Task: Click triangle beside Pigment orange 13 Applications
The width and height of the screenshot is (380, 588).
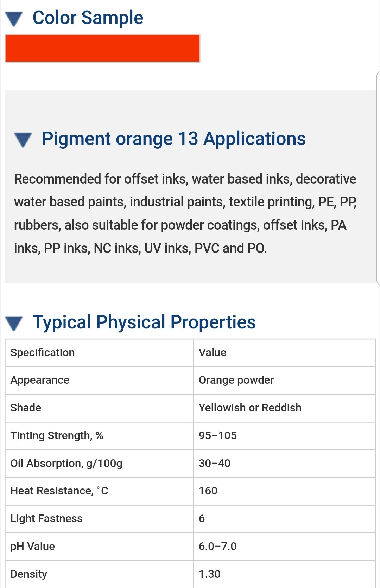Action: click(23, 139)
